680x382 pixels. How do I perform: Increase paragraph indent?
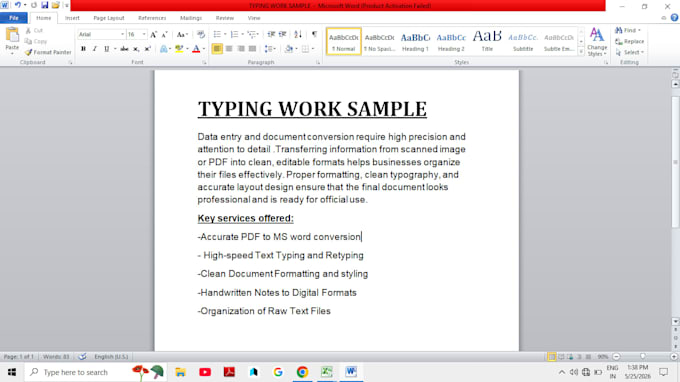[x=282, y=35]
